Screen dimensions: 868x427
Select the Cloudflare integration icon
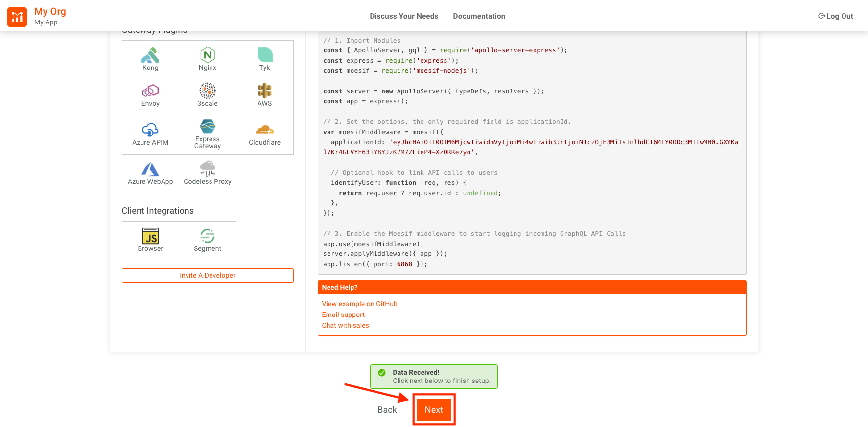coord(265,130)
